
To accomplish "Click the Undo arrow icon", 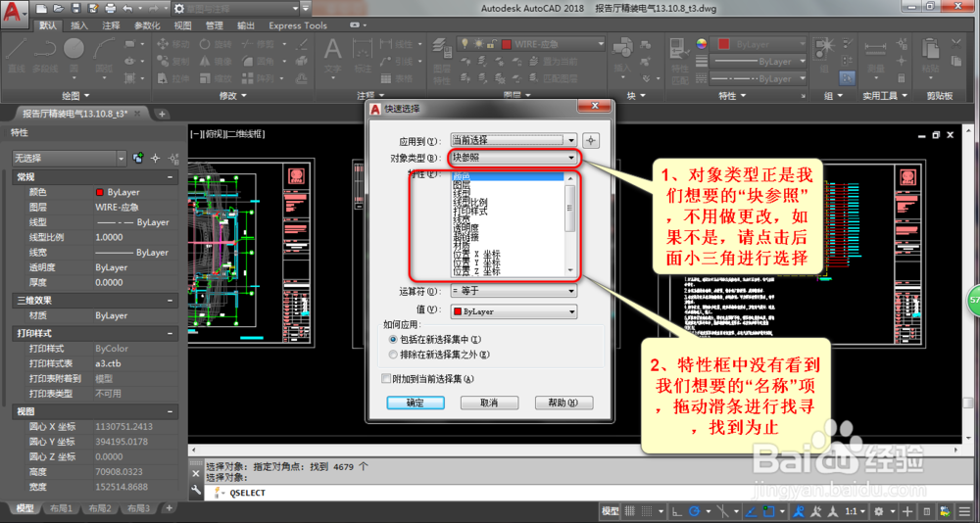I will pyautogui.click(x=127, y=9).
